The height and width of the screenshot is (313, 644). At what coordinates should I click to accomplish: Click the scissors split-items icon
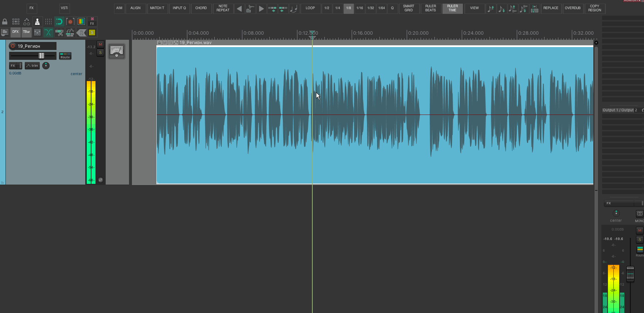point(59,32)
